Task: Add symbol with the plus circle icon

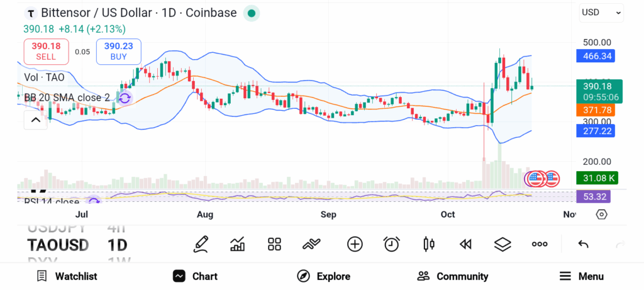Action: (x=355, y=244)
